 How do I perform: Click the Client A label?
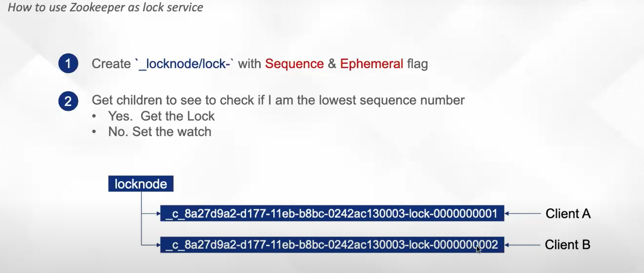[568, 213]
